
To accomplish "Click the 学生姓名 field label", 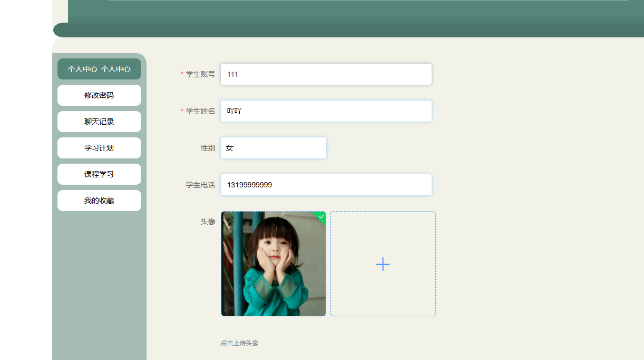I will 200,111.
